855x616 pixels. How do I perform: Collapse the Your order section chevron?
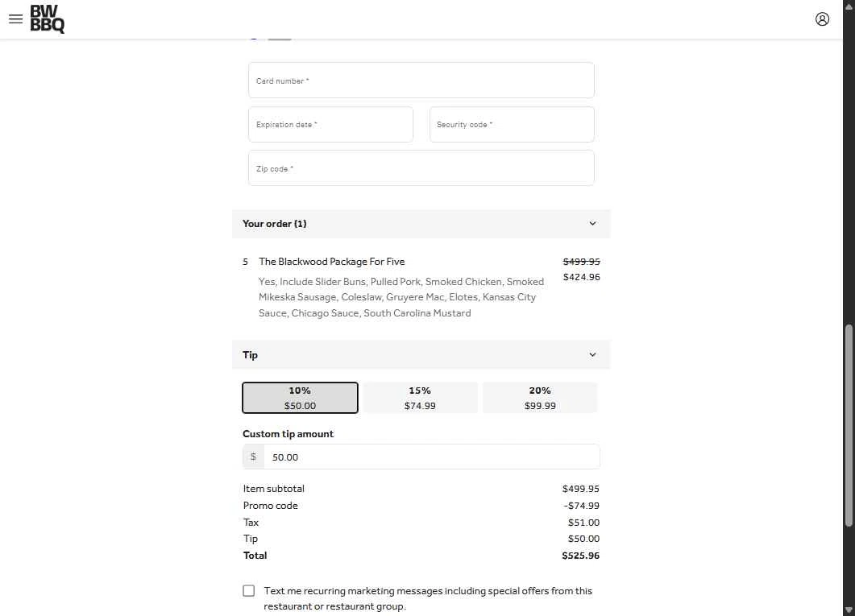click(593, 223)
